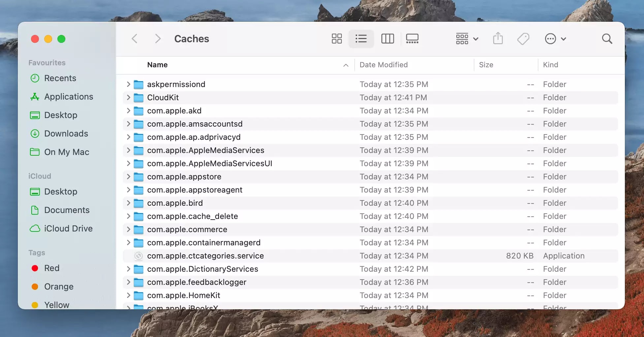Image resolution: width=644 pixels, height=337 pixels.
Task: Go back with the left arrow
Action: tap(135, 39)
